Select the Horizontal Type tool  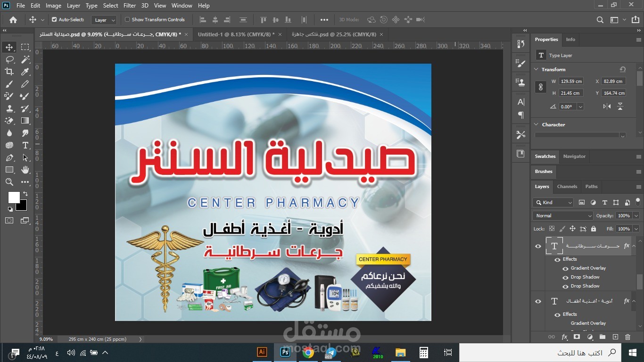(25, 145)
